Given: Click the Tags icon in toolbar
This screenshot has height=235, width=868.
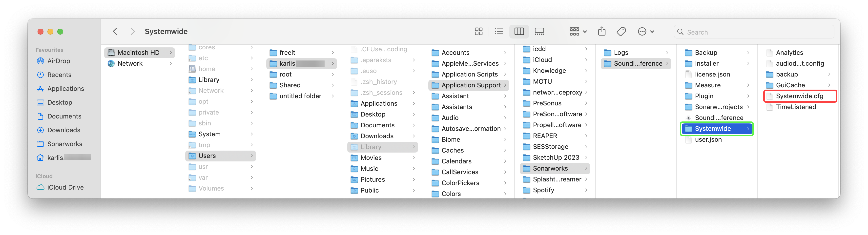Looking at the screenshot, I should [x=621, y=32].
